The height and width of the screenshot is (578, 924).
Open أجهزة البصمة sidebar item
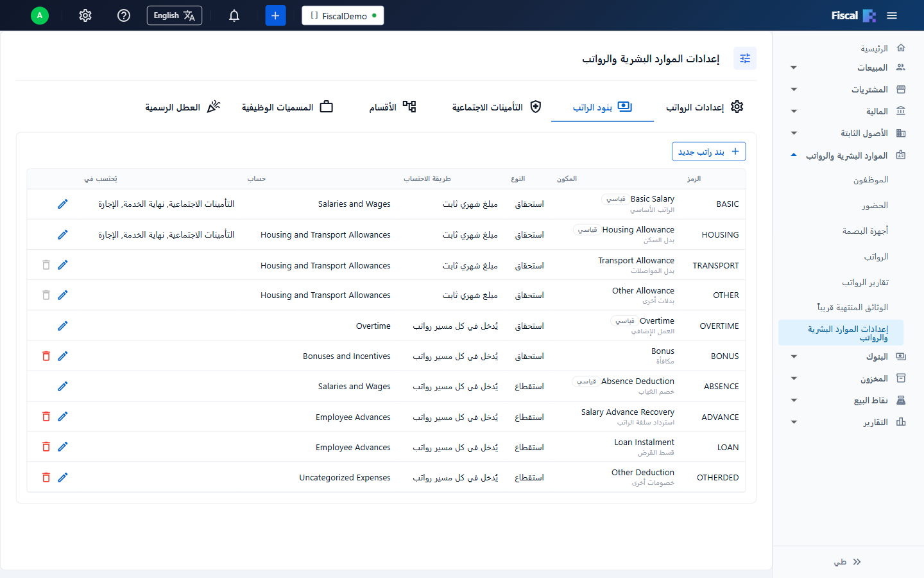tap(866, 231)
